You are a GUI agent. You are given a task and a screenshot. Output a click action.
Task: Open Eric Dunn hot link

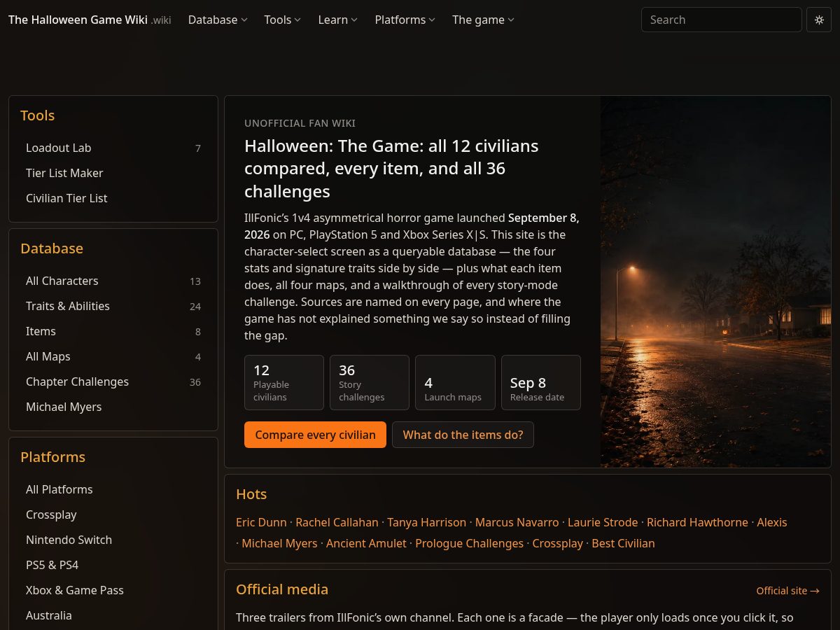coord(261,522)
